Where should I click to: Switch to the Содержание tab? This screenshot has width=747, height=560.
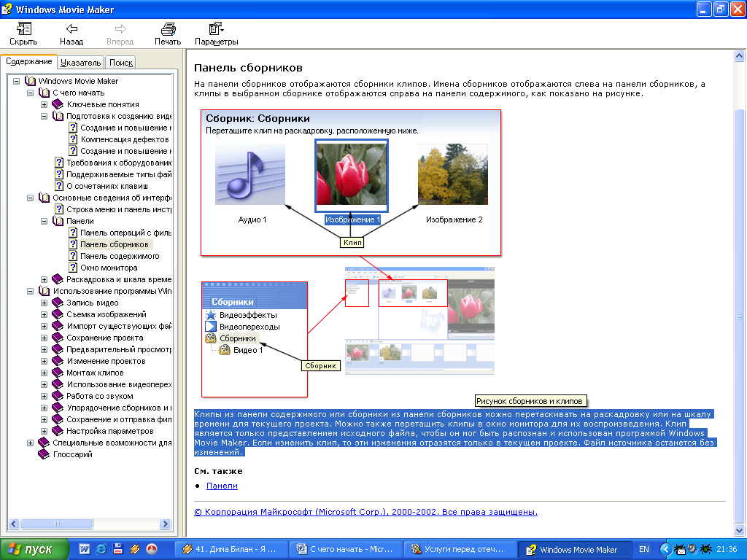(x=28, y=61)
